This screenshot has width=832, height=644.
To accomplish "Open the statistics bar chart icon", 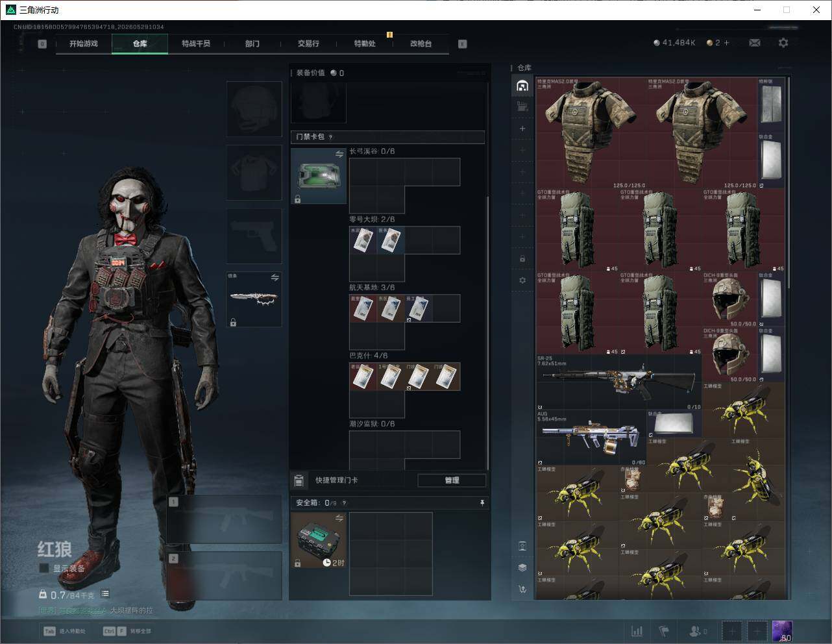I will [637, 631].
